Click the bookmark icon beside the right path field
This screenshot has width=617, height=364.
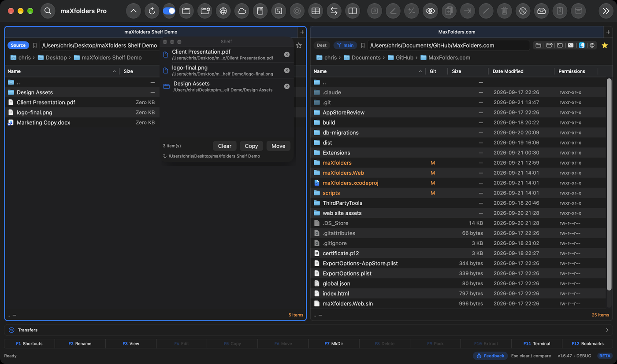point(363,45)
